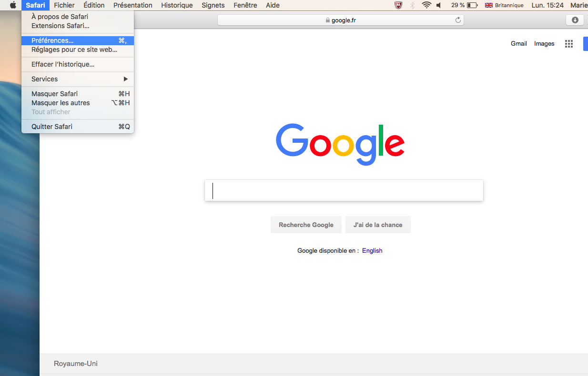
Task: Click the Bluetooth icon in menu bar
Action: 412,5
